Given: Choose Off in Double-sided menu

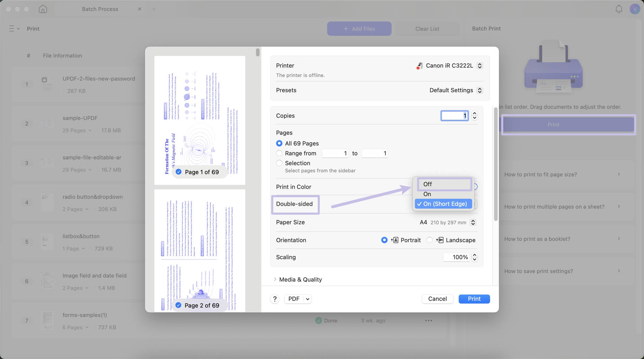Looking at the screenshot, I should click(x=444, y=184).
